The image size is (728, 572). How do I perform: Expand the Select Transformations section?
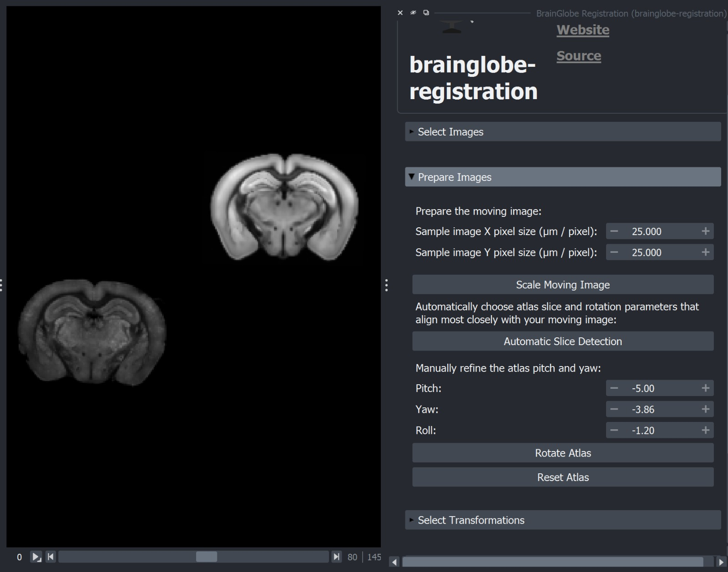click(x=563, y=520)
